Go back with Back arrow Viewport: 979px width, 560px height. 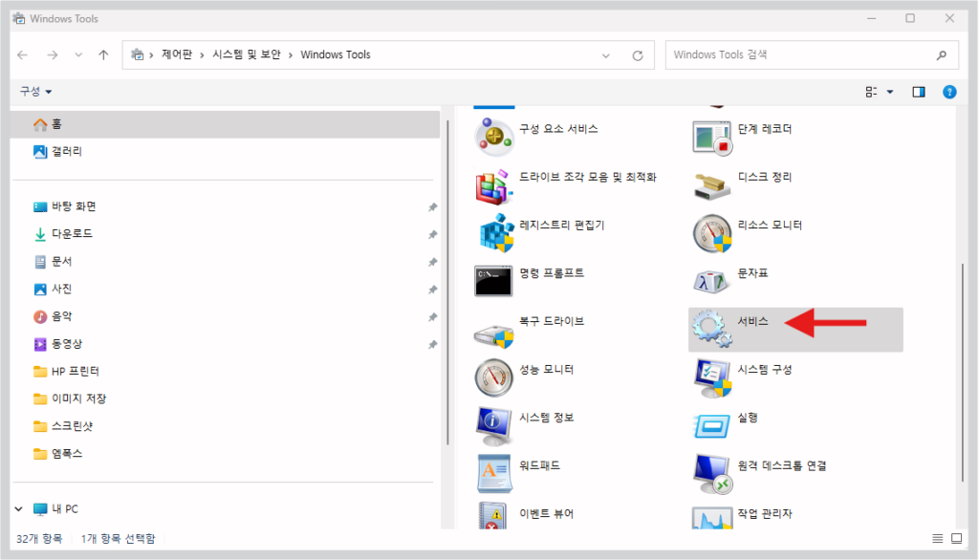[x=23, y=54]
